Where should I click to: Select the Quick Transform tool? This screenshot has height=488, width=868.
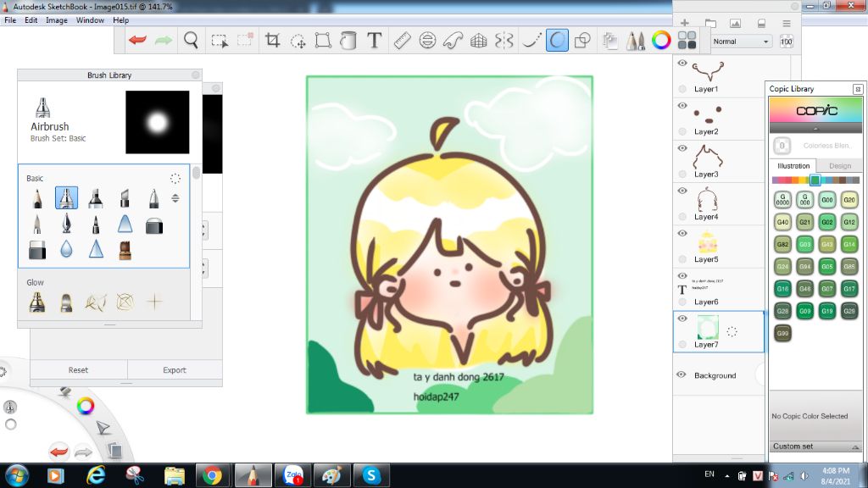tap(298, 41)
